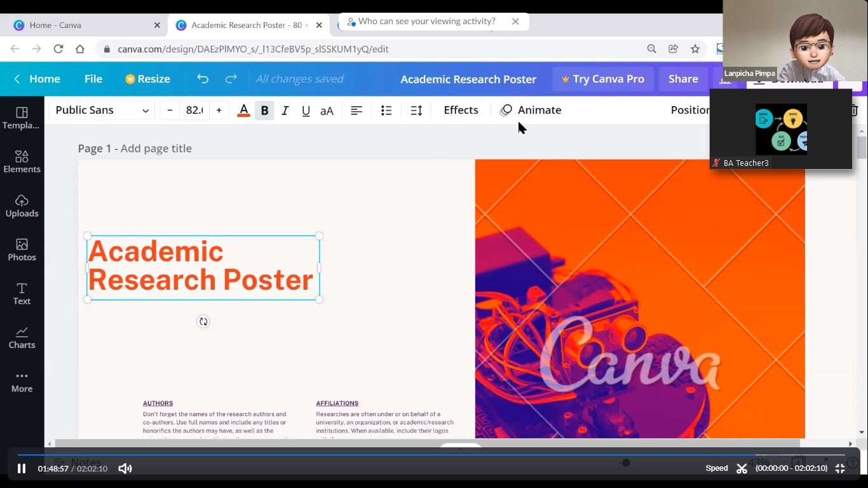Click the robot photo on the poster
This screenshot has width=868, height=488.
640,299
